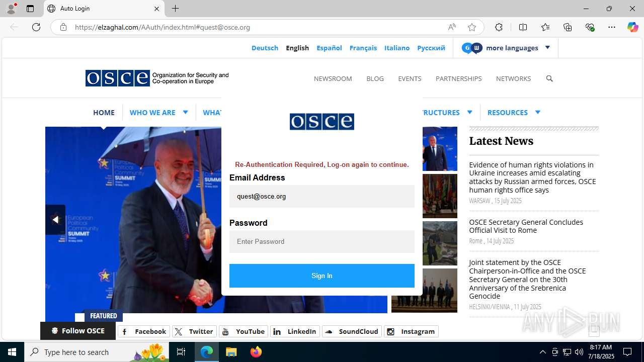This screenshot has width=644, height=362.
Task: Click the Follow OSCE button
Action: coord(78,331)
